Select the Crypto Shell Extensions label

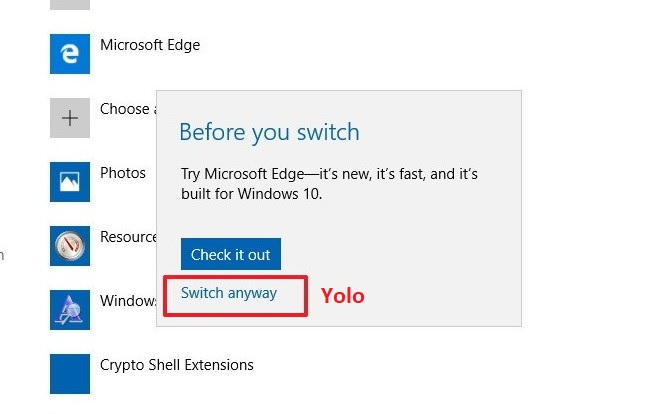[176, 365]
